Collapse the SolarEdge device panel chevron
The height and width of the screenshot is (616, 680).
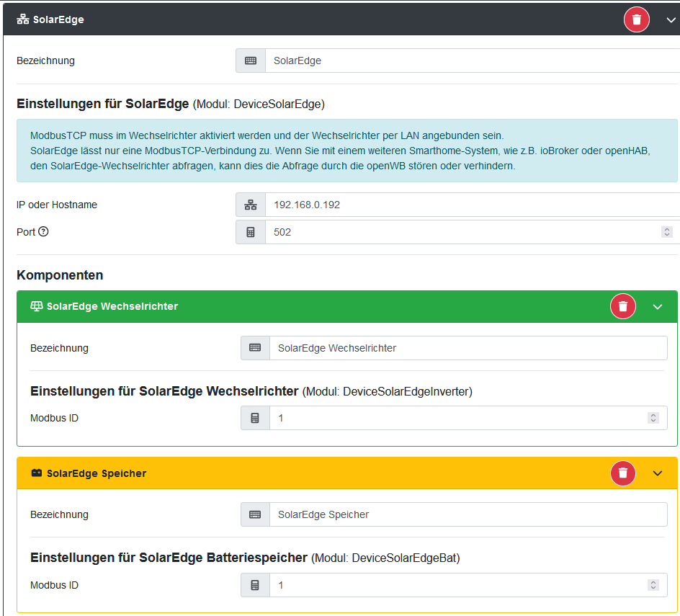pyautogui.click(x=671, y=20)
